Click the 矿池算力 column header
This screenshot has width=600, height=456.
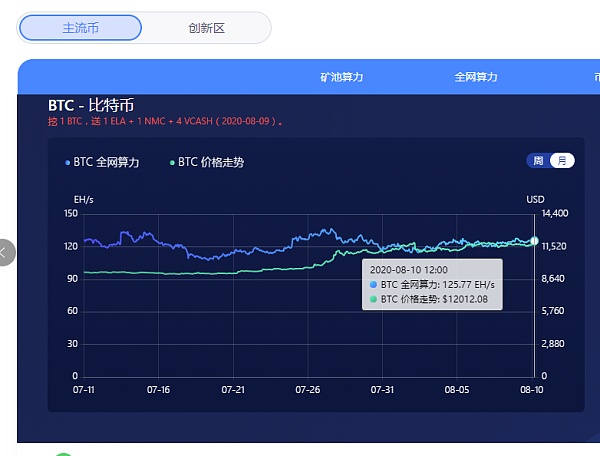point(341,77)
